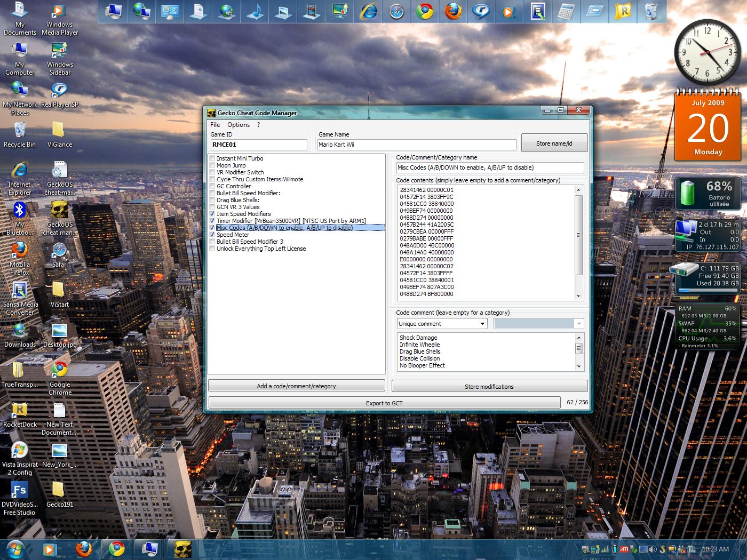Open My Network Places desktop icon
The height and width of the screenshot is (560, 747).
coord(20,99)
